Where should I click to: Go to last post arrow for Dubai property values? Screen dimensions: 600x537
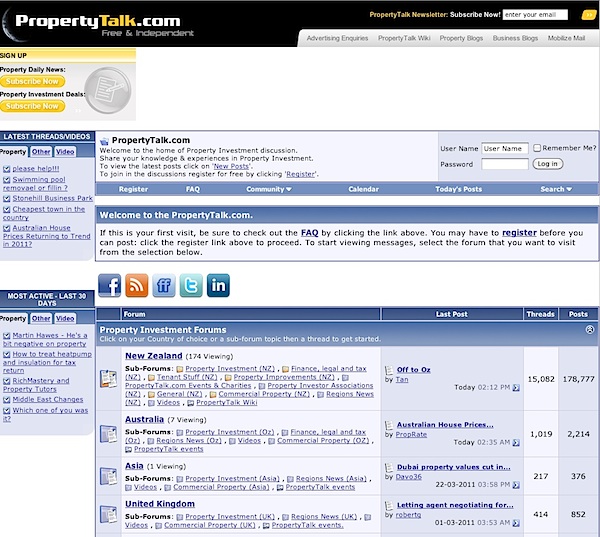click(516, 485)
